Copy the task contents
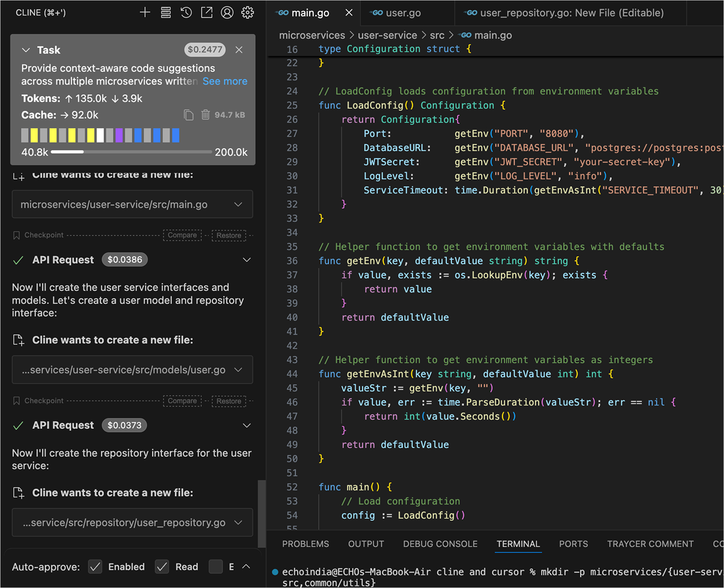724x588 pixels. point(188,115)
